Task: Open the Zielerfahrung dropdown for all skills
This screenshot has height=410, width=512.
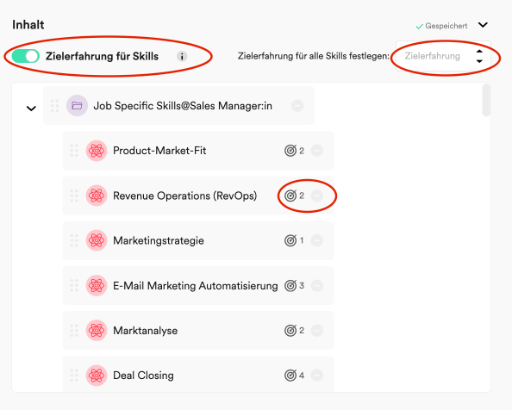Action: pyautogui.click(x=443, y=56)
